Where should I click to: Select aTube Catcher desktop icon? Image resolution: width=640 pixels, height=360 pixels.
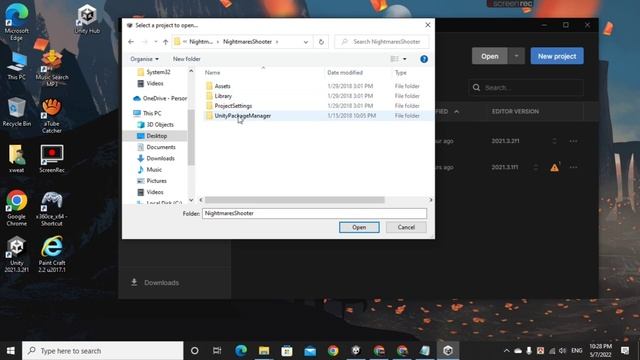52,116
